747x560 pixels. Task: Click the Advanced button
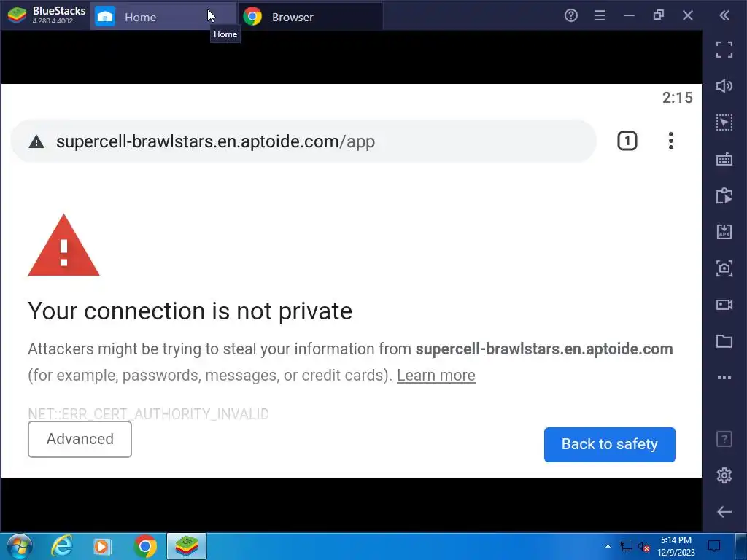coord(80,439)
